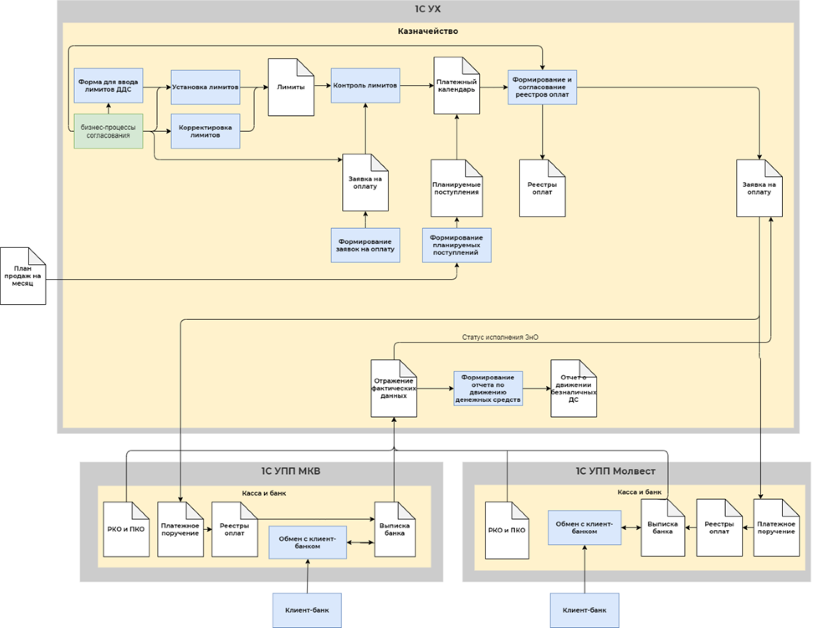Click Формирование и согласование реестров оплат block
Image resolution: width=840 pixels, height=628 pixels.
tap(542, 87)
